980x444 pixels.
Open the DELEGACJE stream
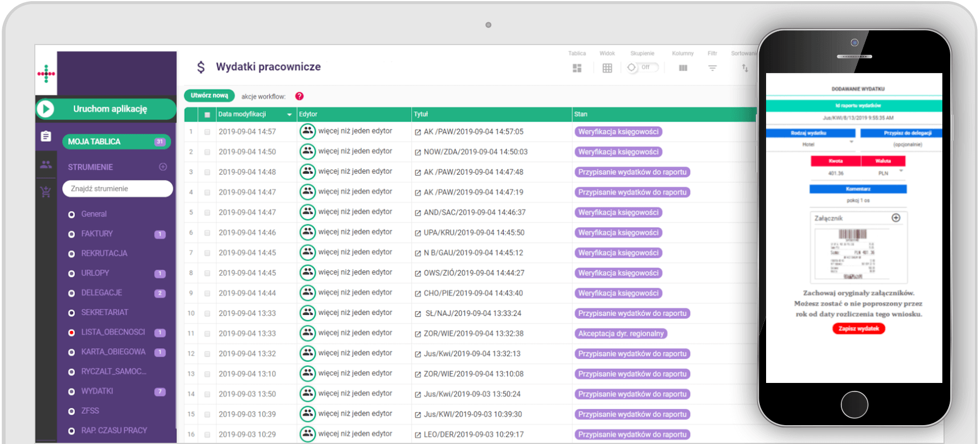[102, 293]
